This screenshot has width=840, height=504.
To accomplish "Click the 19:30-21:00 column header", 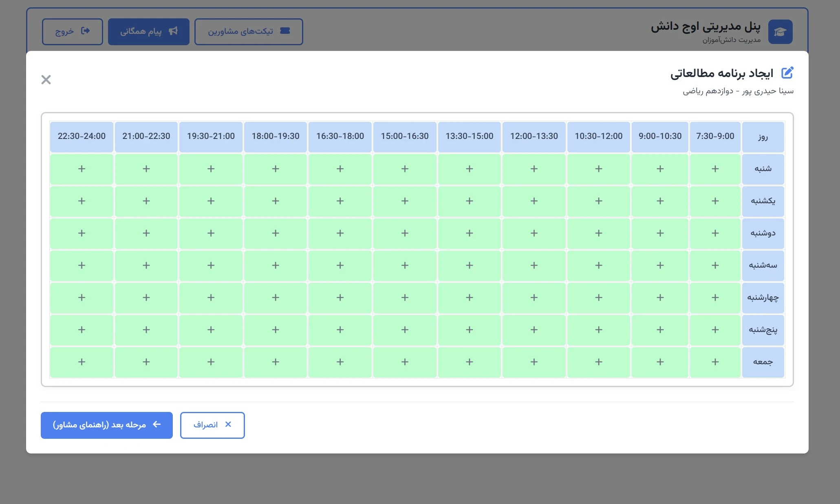I will tap(211, 136).
